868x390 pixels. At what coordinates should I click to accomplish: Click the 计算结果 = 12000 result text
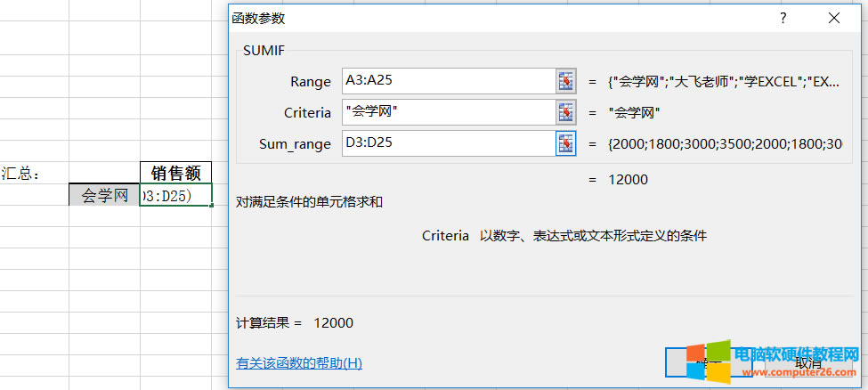click(295, 322)
